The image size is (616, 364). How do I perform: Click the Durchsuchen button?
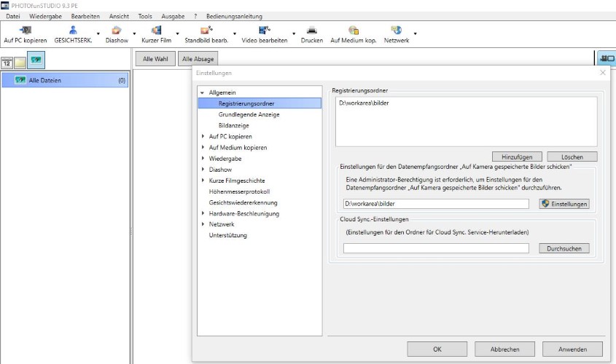(564, 248)
